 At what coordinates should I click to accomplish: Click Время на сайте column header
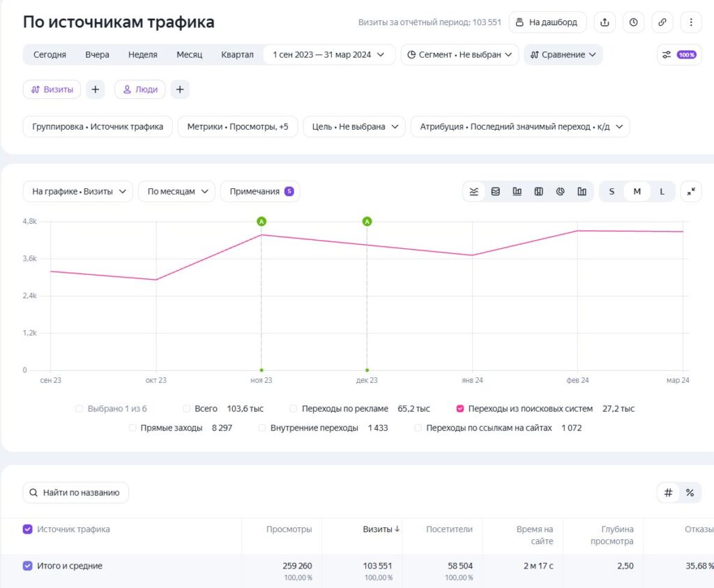[x=535, y=535]
